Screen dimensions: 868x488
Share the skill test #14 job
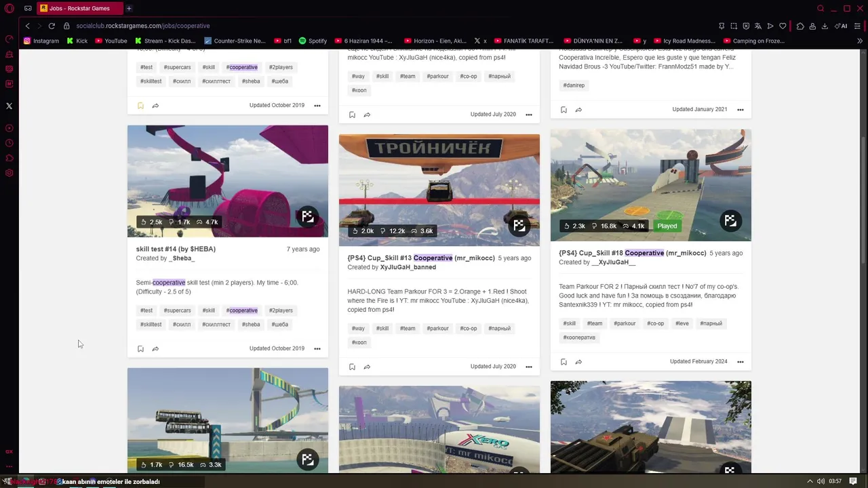[x=155, y=349]
